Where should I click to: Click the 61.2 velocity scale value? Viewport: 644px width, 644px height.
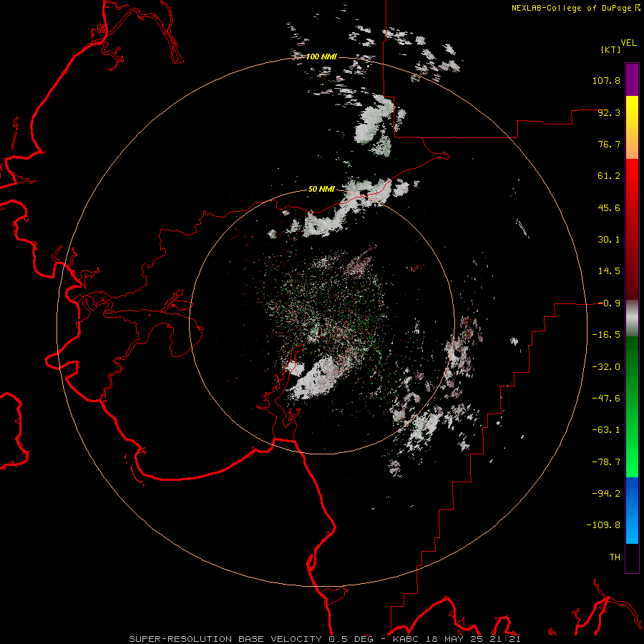click(609, 176)
